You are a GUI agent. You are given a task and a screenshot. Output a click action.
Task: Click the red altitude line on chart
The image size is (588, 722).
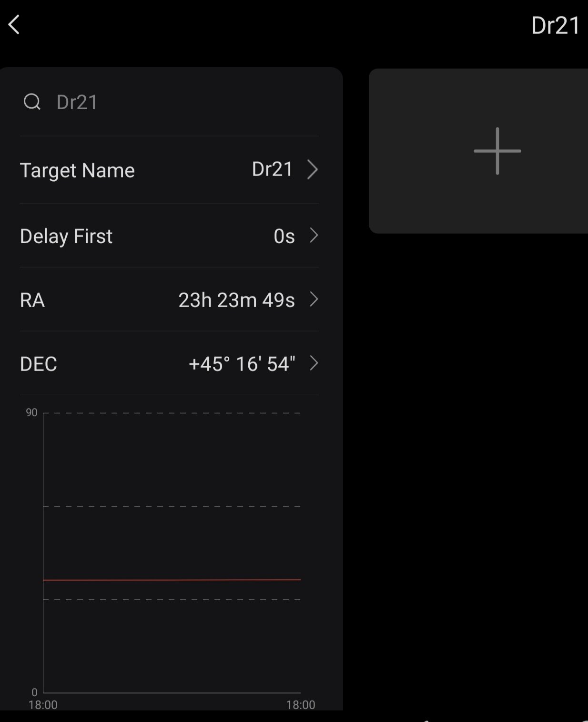click(x=172, y=580)
